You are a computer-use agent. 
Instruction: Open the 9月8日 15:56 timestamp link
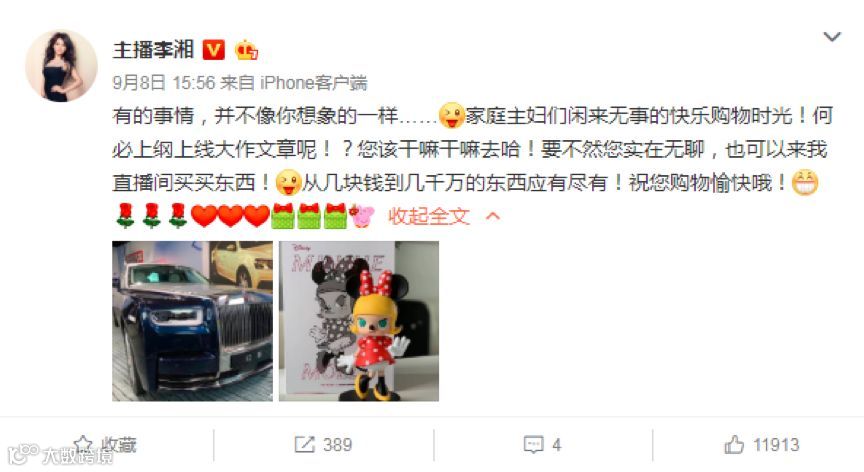point(164,83)
